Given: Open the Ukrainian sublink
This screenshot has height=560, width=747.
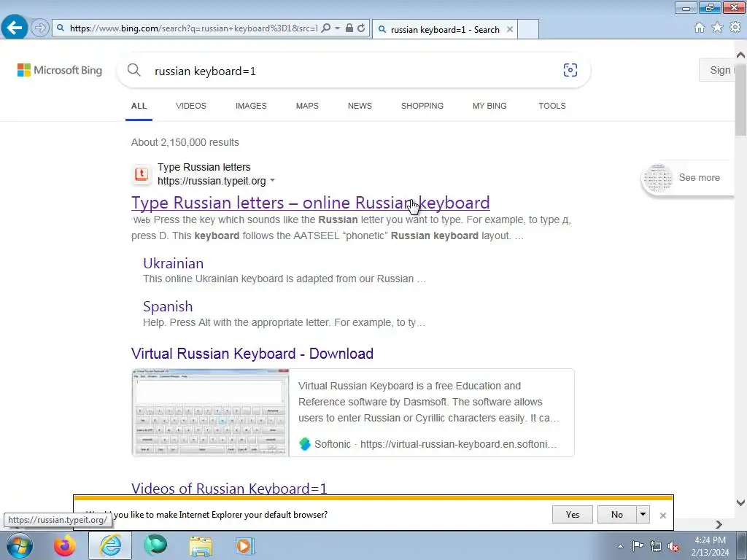Looking at the screenshot, I should [x=174, y=263].
